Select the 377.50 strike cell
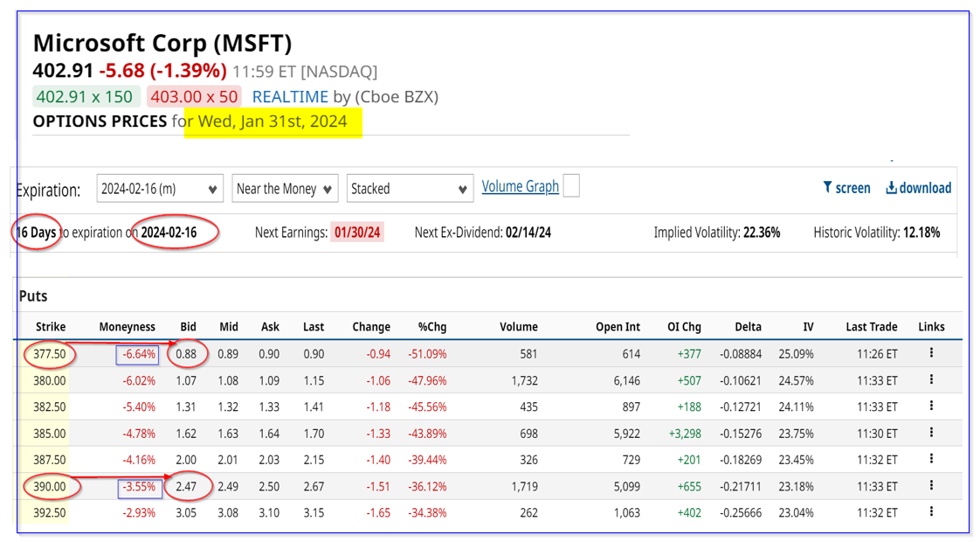980x542 pixels. pos(50,354)
